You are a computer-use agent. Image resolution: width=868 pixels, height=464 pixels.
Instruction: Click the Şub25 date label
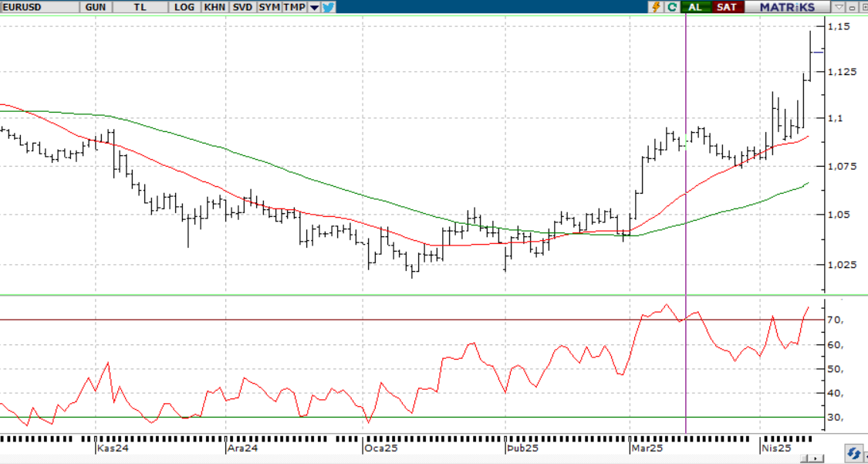(523, 447)
